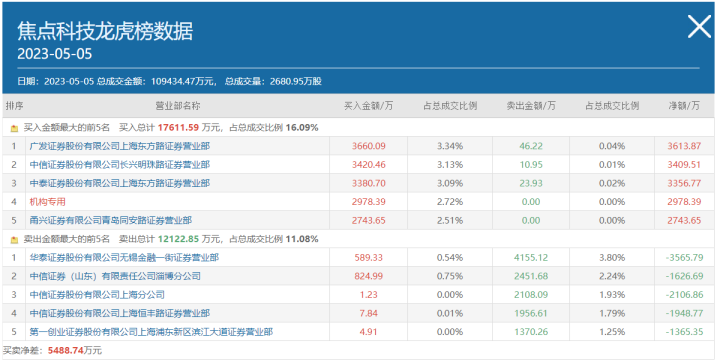This screenshot has height=363, width=718.
Task: Select the ratio value 3.80%
Action: (612, 258)
